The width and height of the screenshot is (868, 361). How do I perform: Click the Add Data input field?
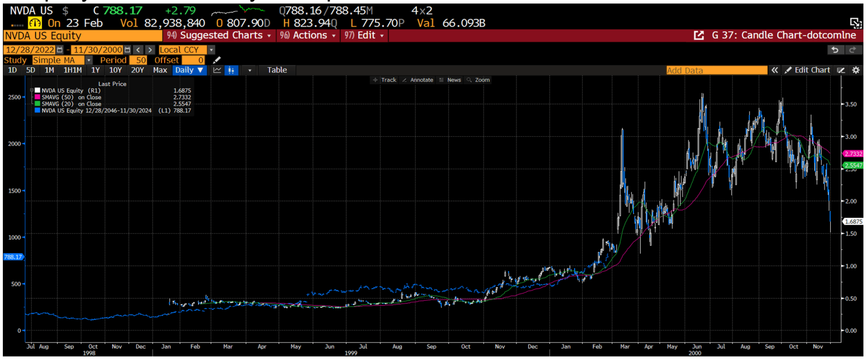(x=716, y=70)
